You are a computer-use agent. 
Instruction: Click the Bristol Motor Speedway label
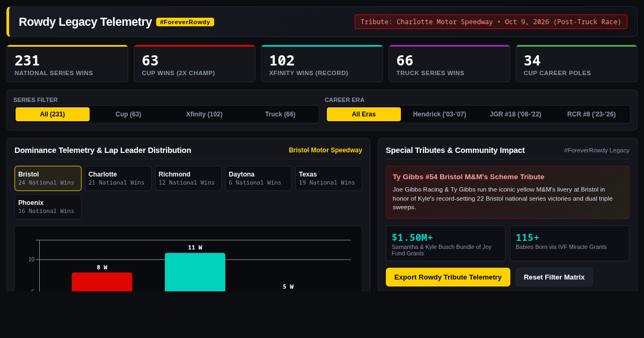click(325, 150)
